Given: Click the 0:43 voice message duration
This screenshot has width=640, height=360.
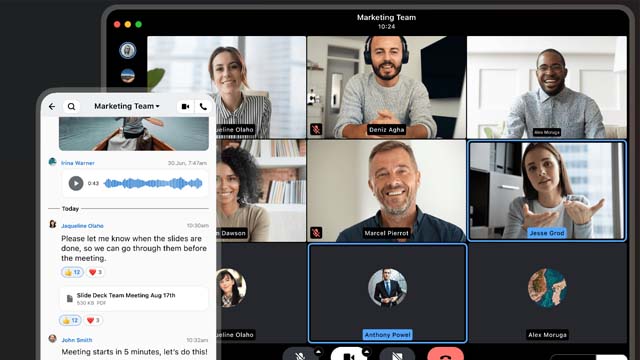Looking at the screenshot, I should (93, 184).
